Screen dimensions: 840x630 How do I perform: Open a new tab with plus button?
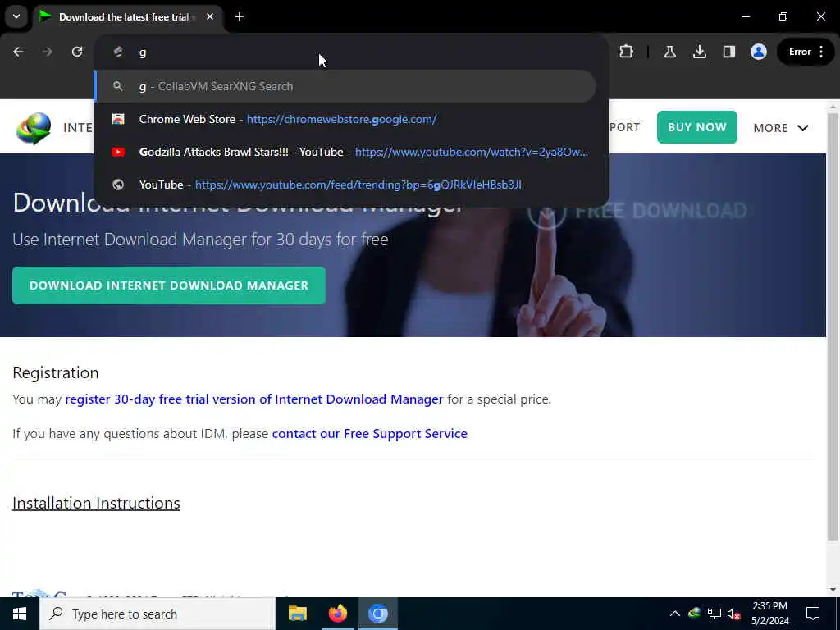click(x=240, y=16)
